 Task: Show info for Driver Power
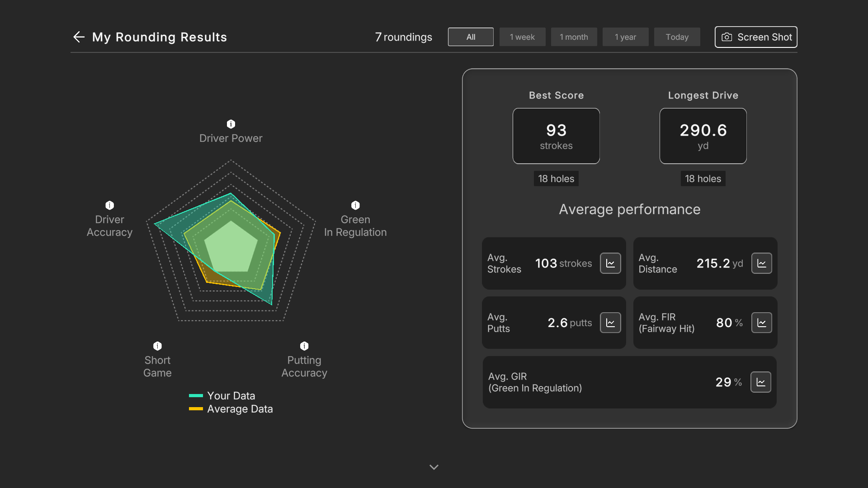(231, 124)
